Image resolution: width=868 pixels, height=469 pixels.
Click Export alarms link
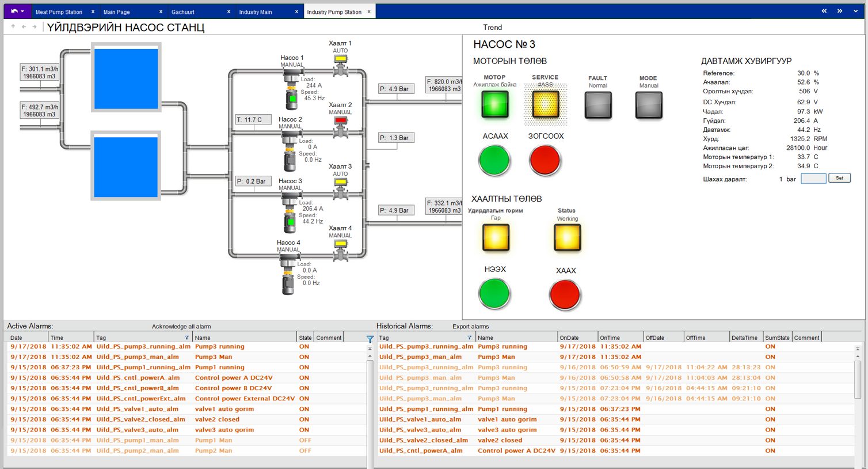pyautogui.click(x=470, y=326)
